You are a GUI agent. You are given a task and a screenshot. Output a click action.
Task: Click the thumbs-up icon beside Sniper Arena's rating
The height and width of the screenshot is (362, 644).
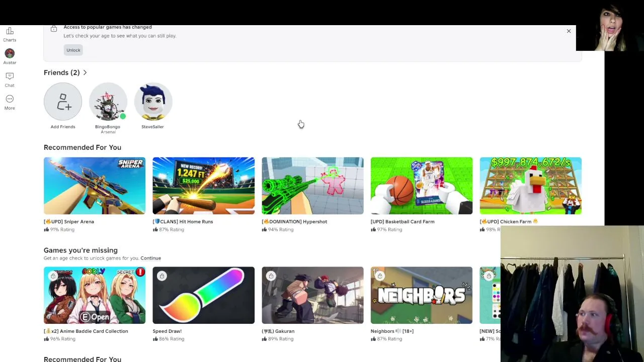tap(46, 229)
